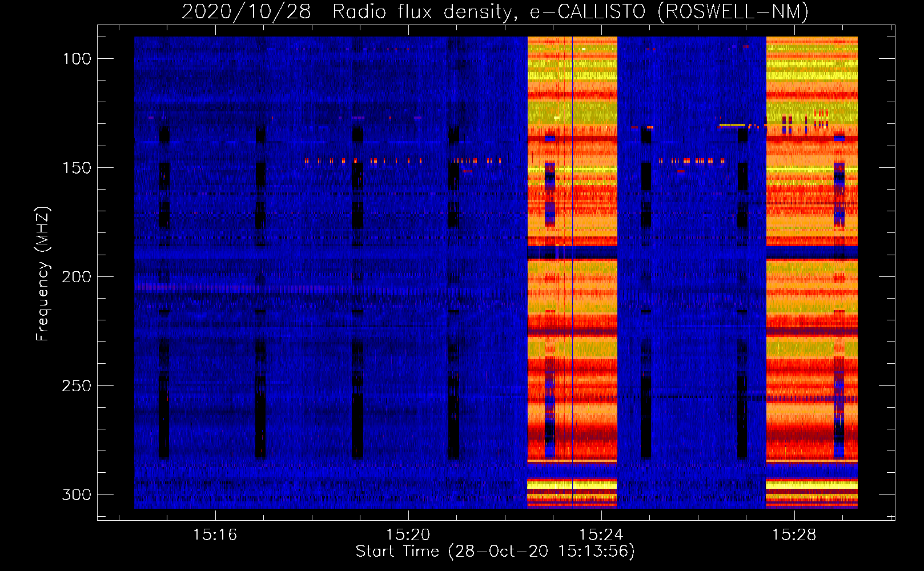Click the 15:20 time tick label
924x571 pixels.
(x=408, y=535)
